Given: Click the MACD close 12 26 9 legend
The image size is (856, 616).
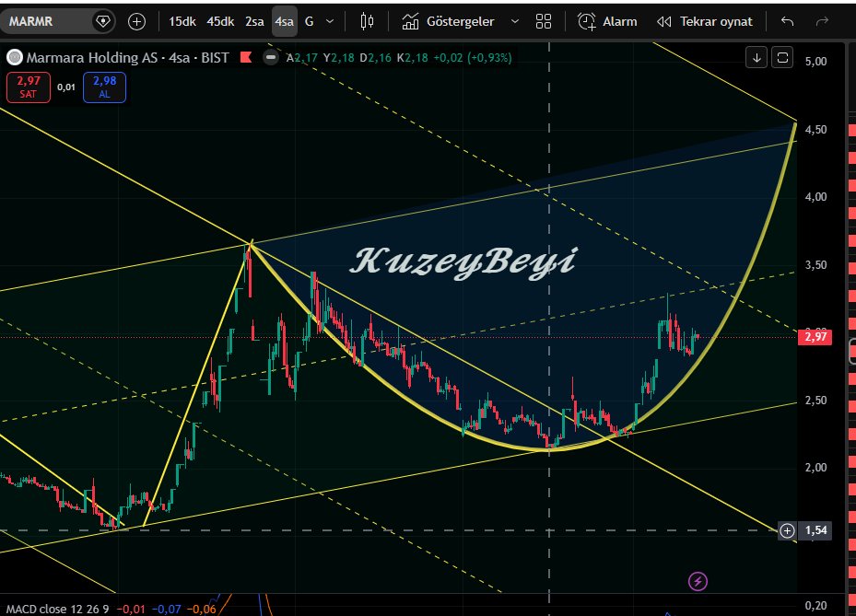Looking at the screenshot, I should point(58,609).
